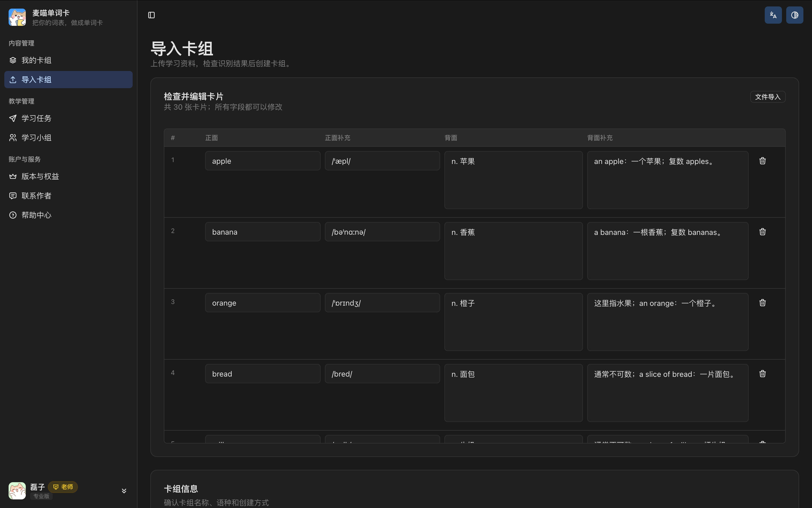This screenshot has width=812, height=508.
Task: Click the 老师 role badge
Action: pyautogui.click(x=63, y=487)
